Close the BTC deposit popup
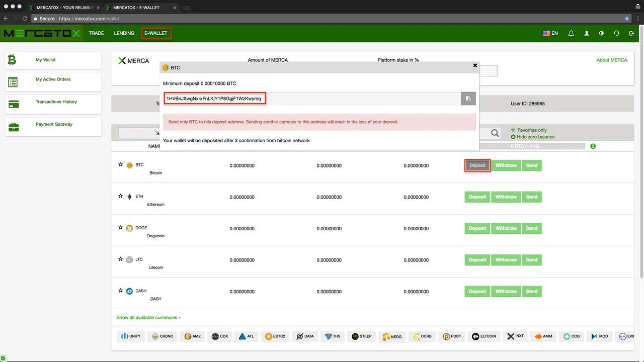 [475, 65]
